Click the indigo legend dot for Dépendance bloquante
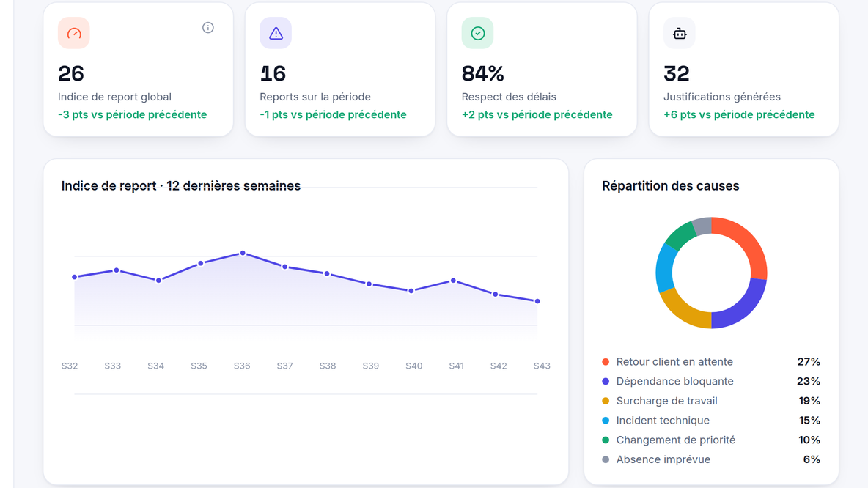This screenshot has width=868, height=488. pyautogui.click(x=606, y=381)
